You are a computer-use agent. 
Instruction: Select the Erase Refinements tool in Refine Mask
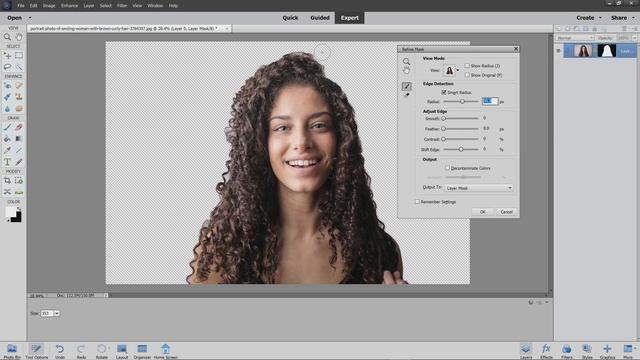click(407, 95)
